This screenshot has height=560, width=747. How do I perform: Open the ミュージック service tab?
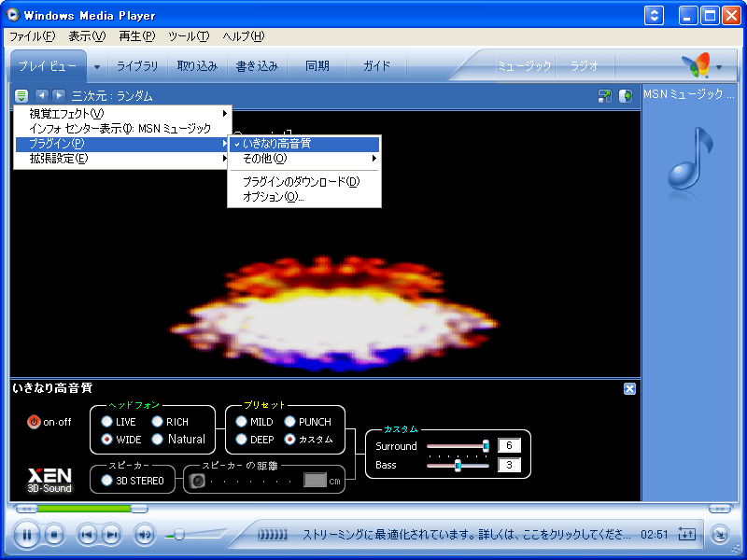click(x=524, y=66)
